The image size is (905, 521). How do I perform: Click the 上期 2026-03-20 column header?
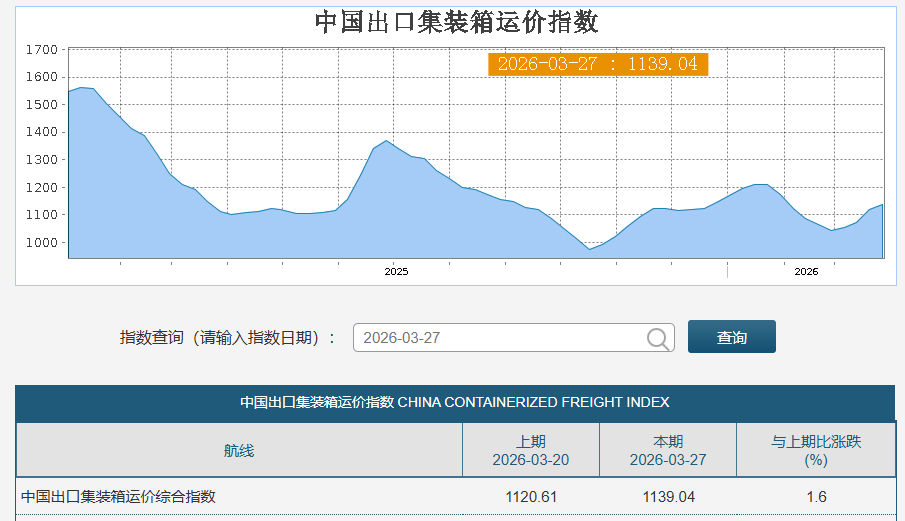point(530,450)
